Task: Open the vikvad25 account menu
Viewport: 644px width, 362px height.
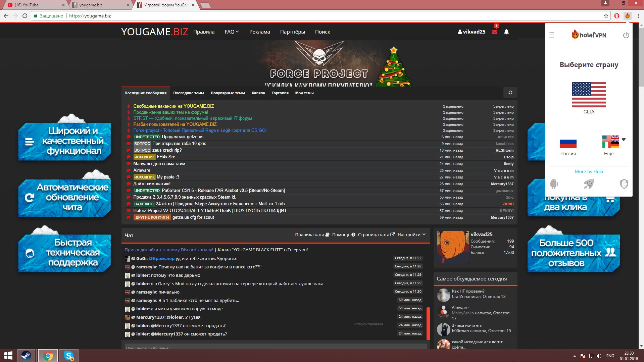Action: 472,32
